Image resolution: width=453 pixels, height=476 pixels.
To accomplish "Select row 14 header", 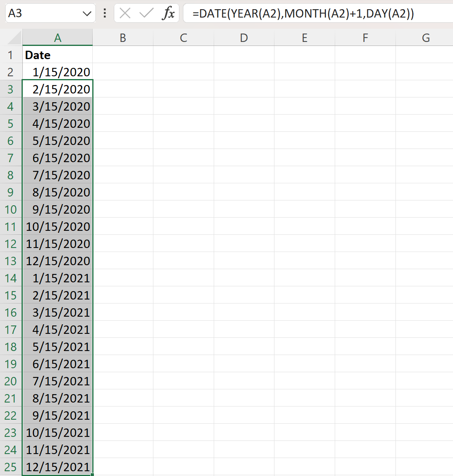I will [11, 278].
